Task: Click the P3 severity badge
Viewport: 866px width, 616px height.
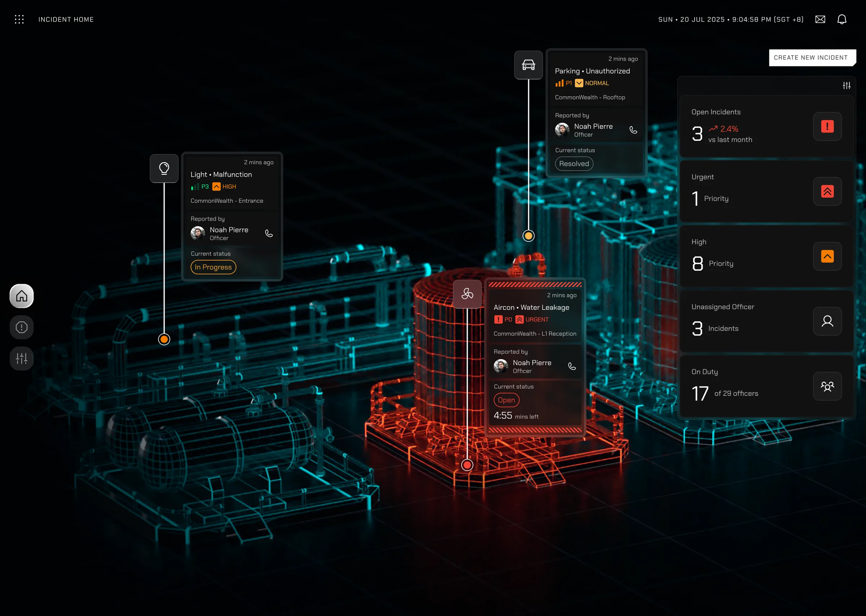Action: pyautogui.click(x=200, y=187)
